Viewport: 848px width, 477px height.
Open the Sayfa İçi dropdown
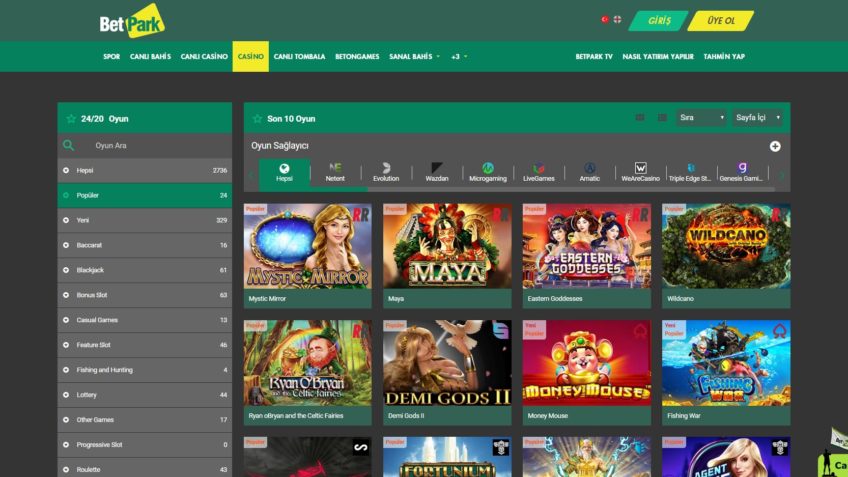758,117
